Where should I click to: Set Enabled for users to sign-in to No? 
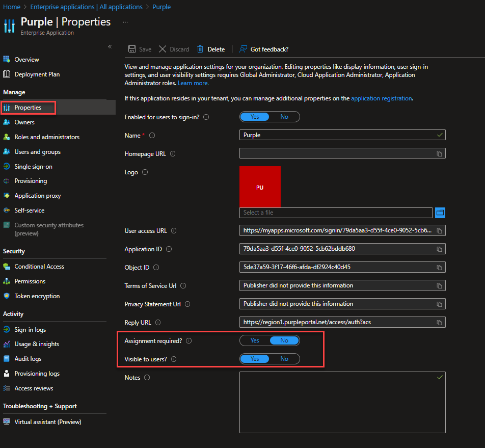(284, 117)
